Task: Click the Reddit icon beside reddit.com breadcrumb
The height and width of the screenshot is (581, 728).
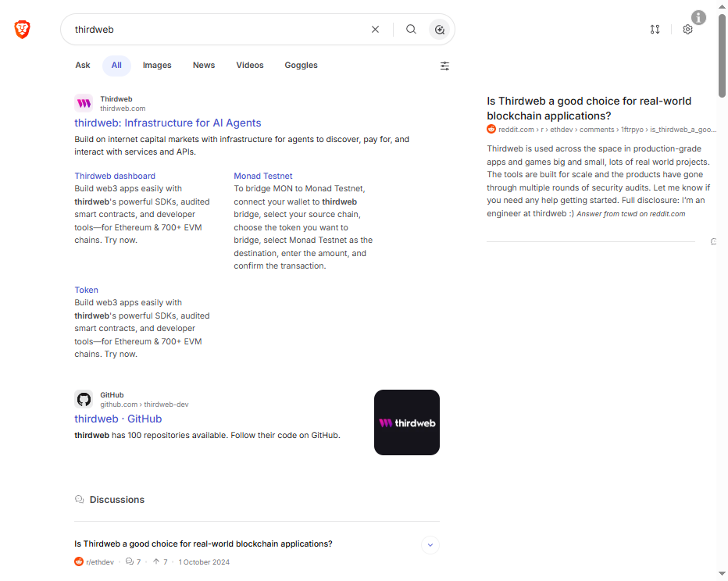Action: coord(491,129)
